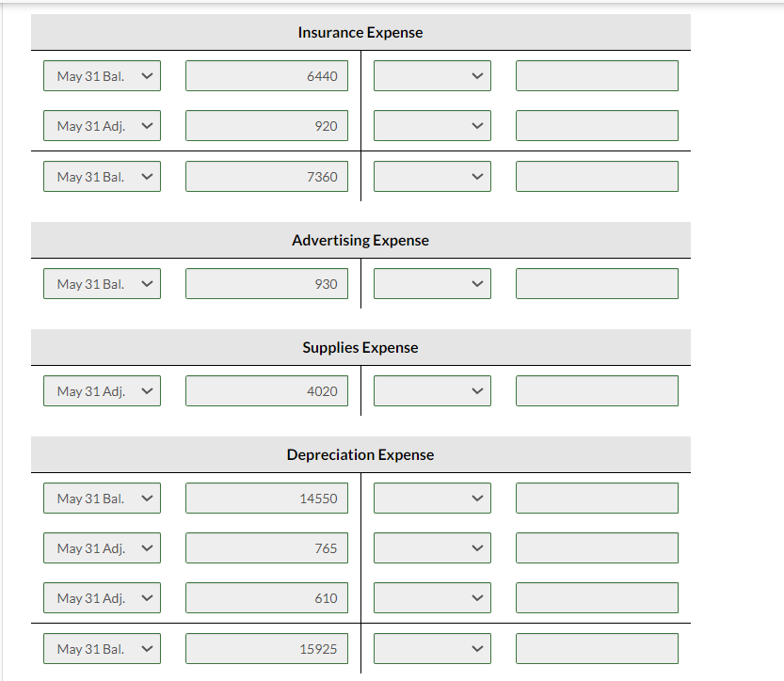Click empty credit amount field under Supplies Expense
784x681 pixels.
coord(597,391)
